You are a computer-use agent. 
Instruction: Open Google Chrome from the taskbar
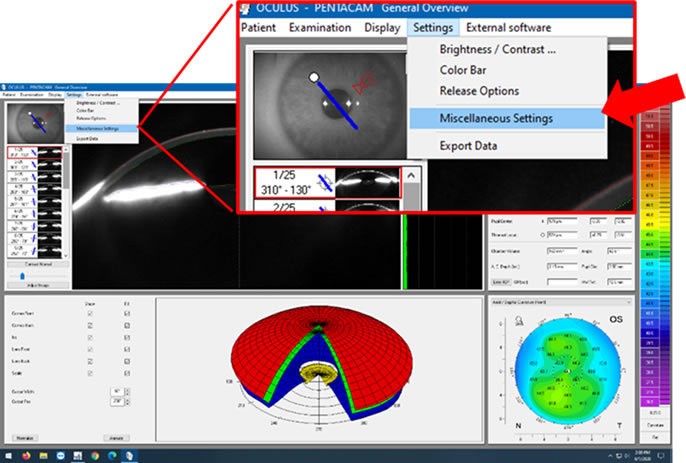click(95, 456)
